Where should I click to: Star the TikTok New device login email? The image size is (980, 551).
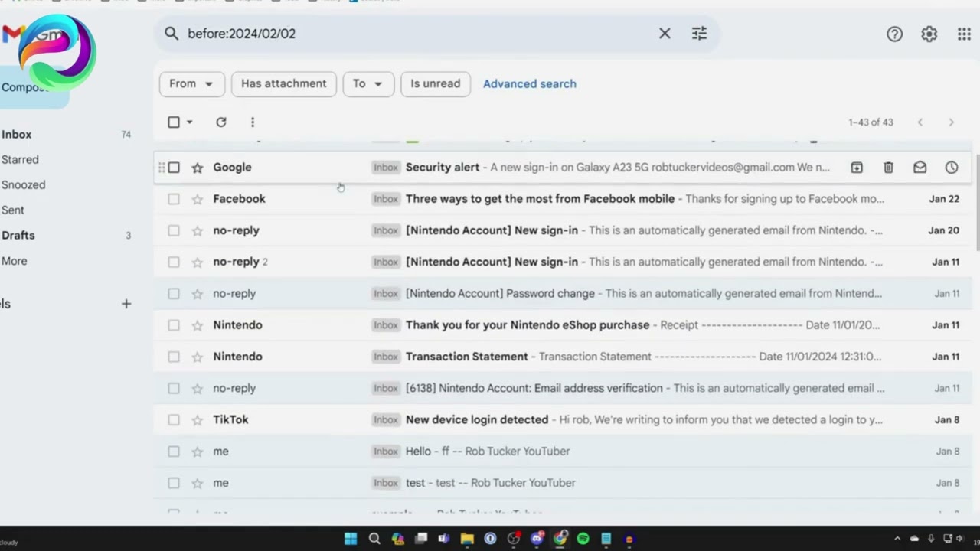click(197, 419)
